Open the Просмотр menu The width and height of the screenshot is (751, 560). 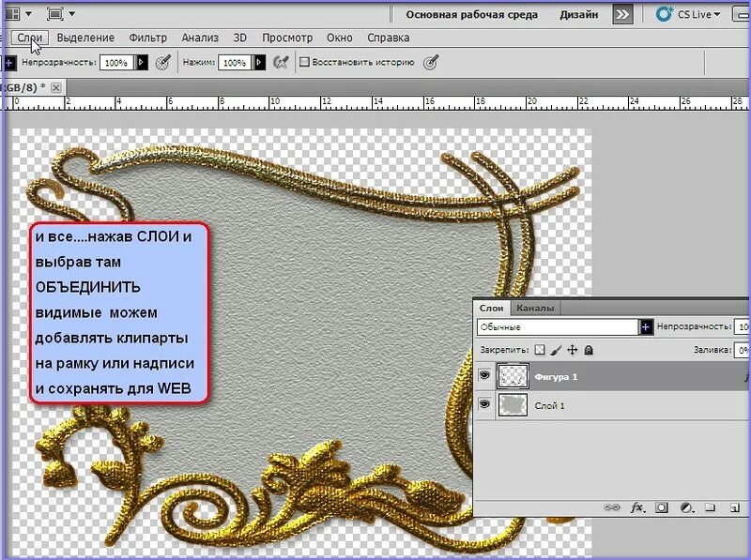coord(287,38)
